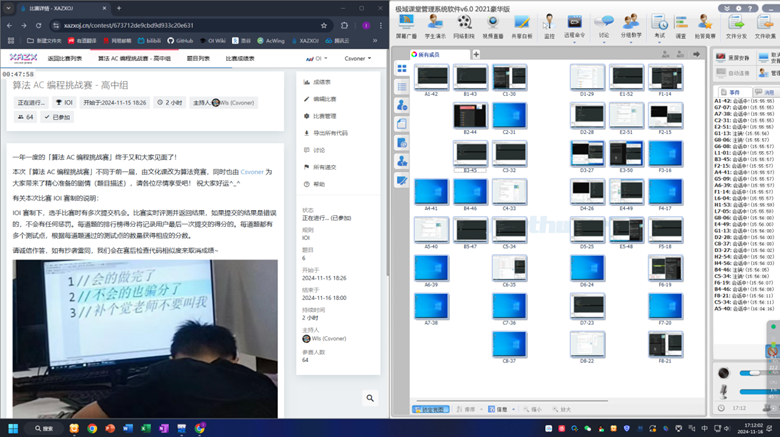Open 学生演示 student demo tool
Screen dimensions: 780x437
pos(435,24)
